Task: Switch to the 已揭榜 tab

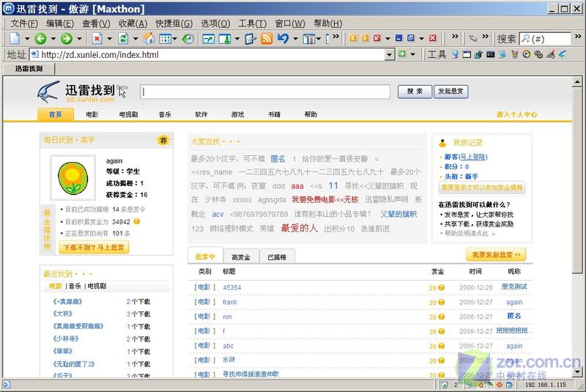Action: point(277,257)
